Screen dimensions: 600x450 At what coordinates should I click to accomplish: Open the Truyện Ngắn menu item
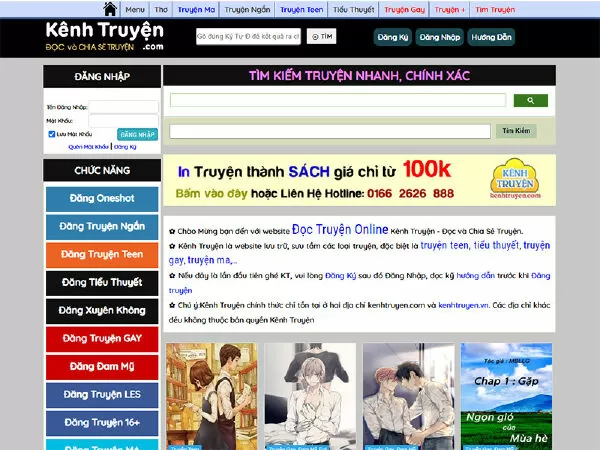pyautogui.click(x=247, y=10)
